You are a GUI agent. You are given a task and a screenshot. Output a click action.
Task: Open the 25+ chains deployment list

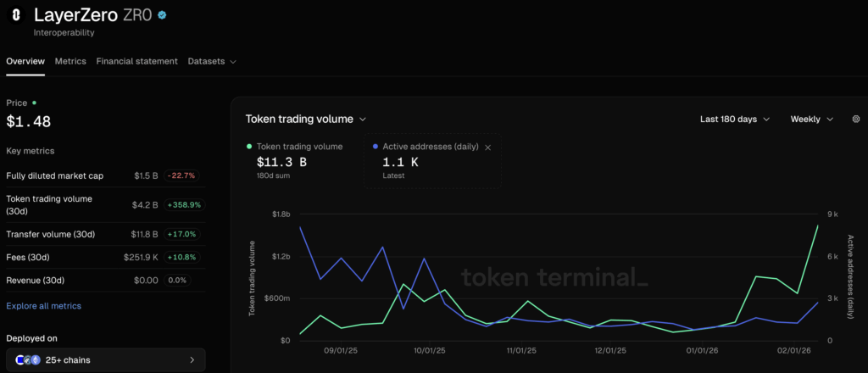(x=106, y=360)
